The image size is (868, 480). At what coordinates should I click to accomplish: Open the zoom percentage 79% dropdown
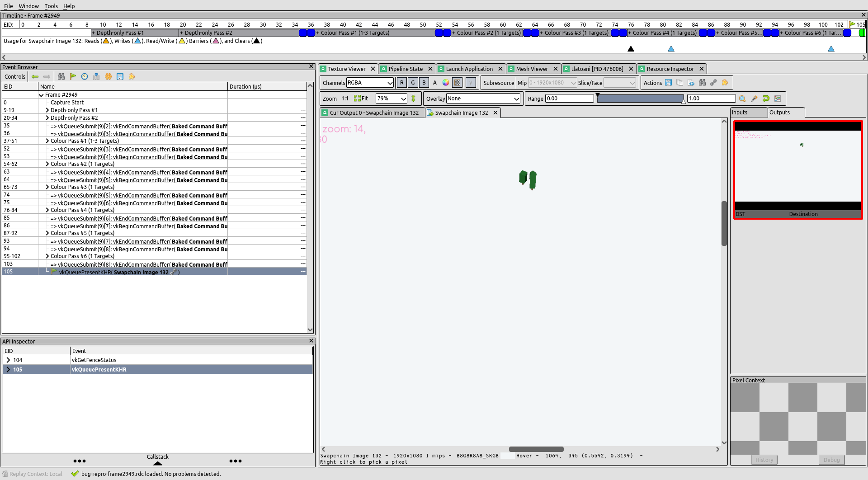point(392,99)
